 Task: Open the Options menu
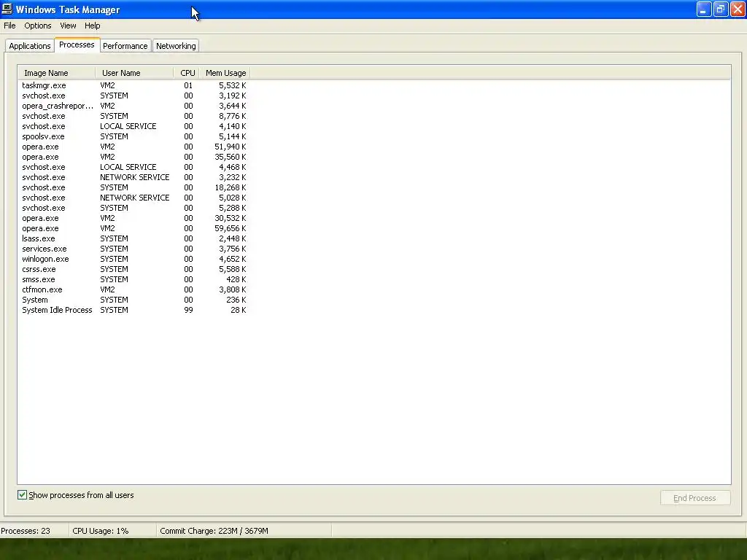38,26
